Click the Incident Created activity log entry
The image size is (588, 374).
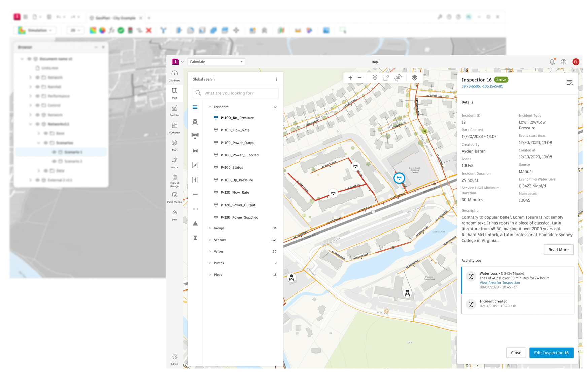coord(518,304)
